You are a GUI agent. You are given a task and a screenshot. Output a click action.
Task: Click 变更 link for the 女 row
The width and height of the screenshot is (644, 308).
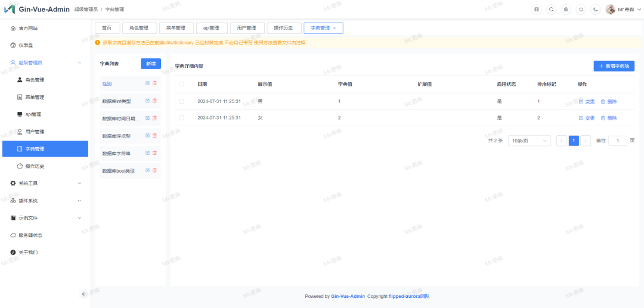coord(587,118)
